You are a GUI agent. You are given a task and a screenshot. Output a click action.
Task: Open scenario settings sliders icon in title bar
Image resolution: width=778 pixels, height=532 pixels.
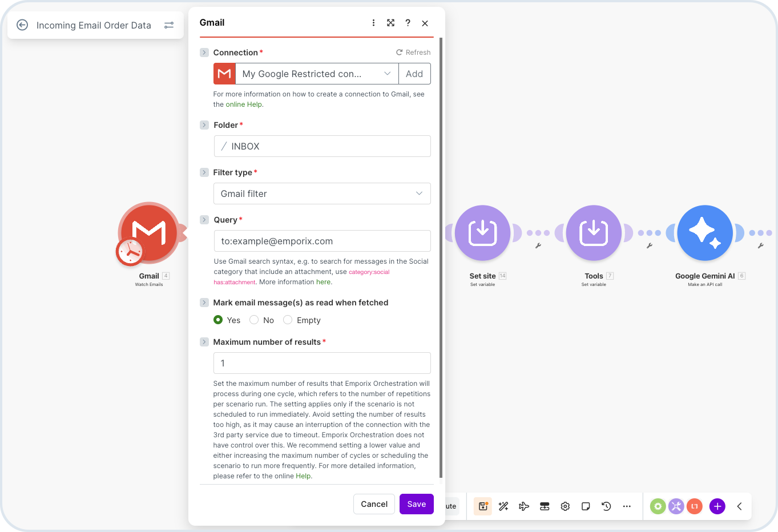[169, 25]
